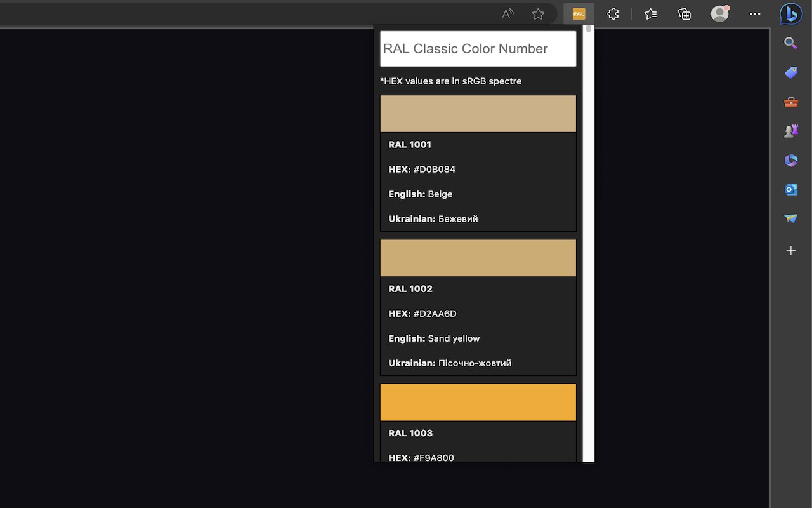
Task: Open the Extensions puzzle icon
Action: point(613,14)
